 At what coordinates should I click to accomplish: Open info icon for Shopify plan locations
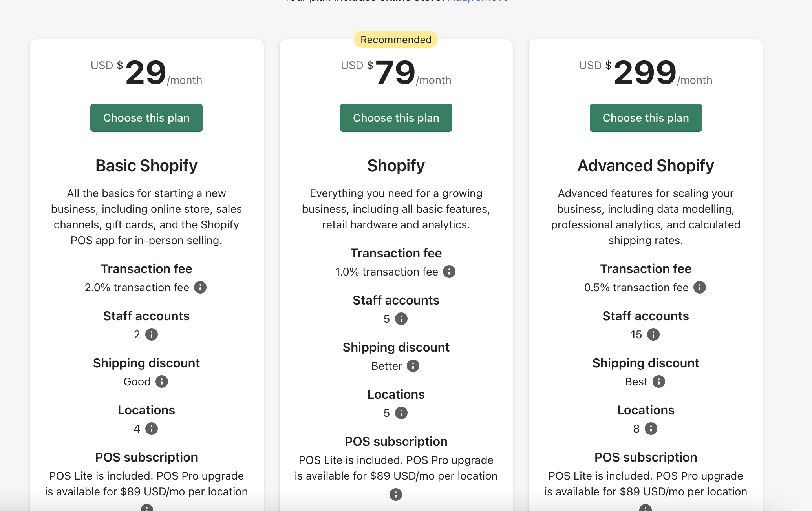click(401, 413)
